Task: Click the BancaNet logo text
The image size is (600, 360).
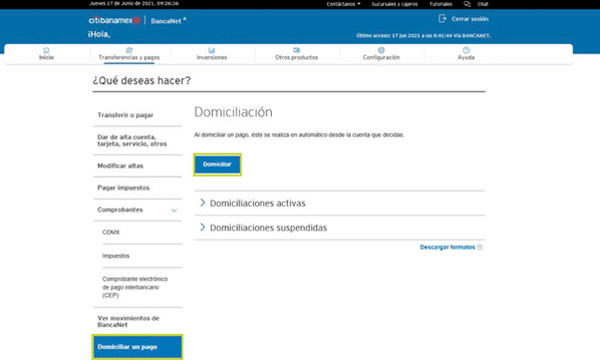Action: point(168,21)
